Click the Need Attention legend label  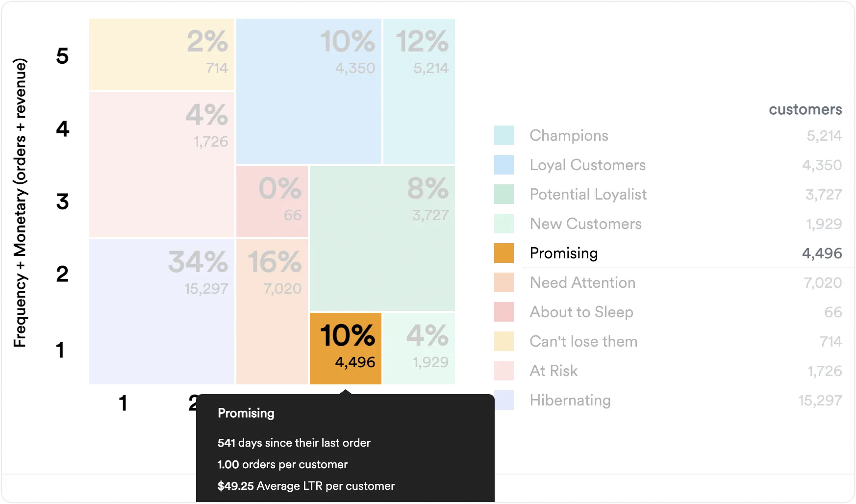[x=582, y=282]
